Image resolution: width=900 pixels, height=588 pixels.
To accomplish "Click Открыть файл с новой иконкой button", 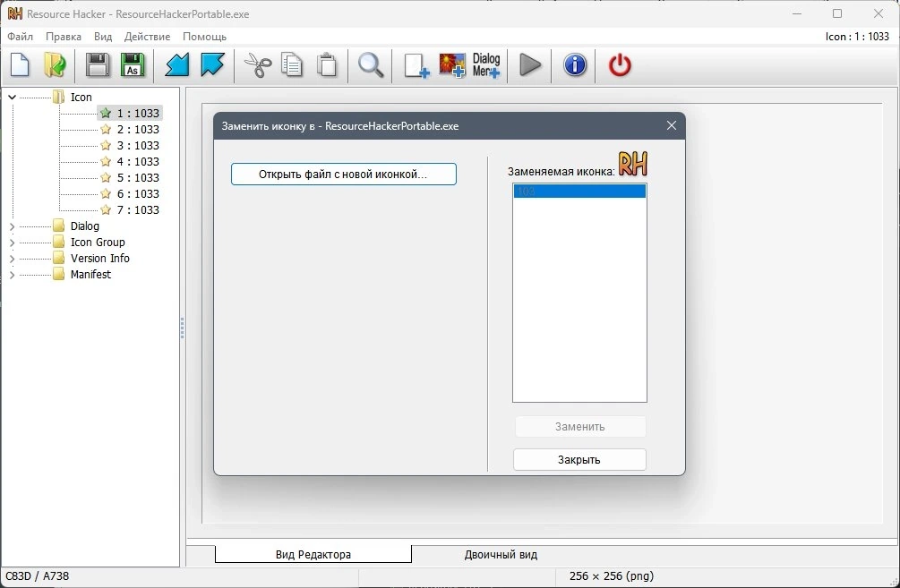I will pos(343,174).
